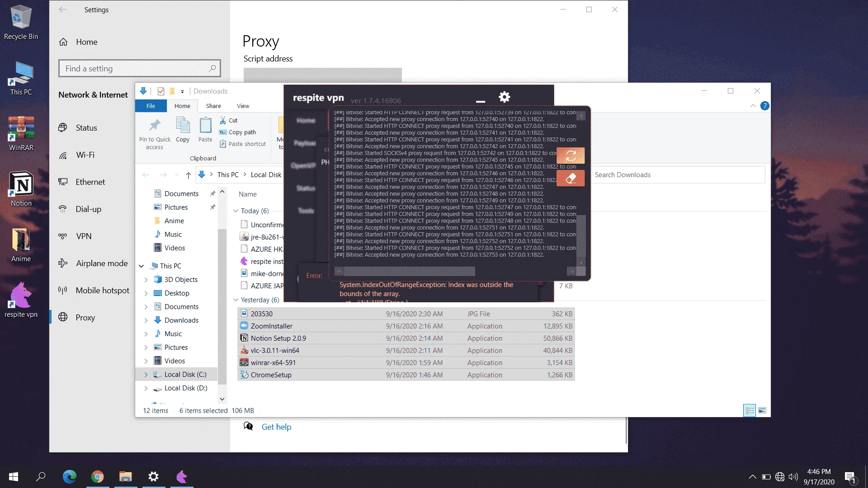Viewport: 868px width, 488px height.
Task: Expand Local Disk (D:) tree node
Action: point(146,388)
